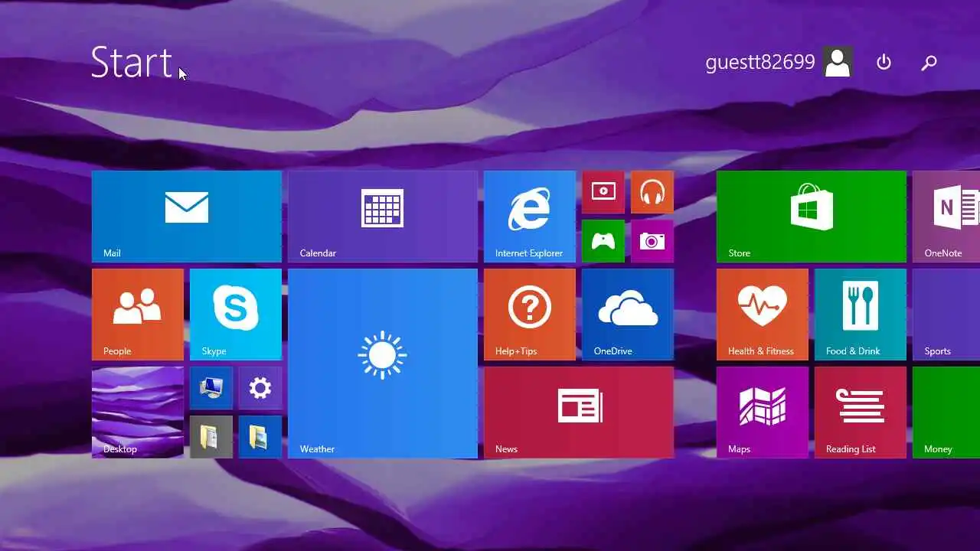
Task: Open the green Games controller tile
Action: [x=603, y=241]
